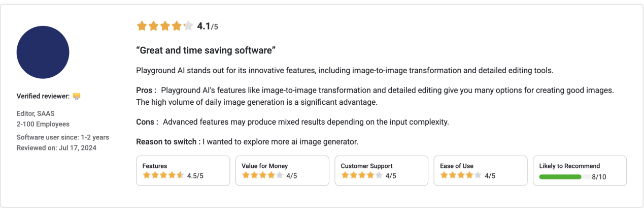Click the overall 4.1 star rating stars
Screen dimensions: 644x208
(x=164, y=26)
